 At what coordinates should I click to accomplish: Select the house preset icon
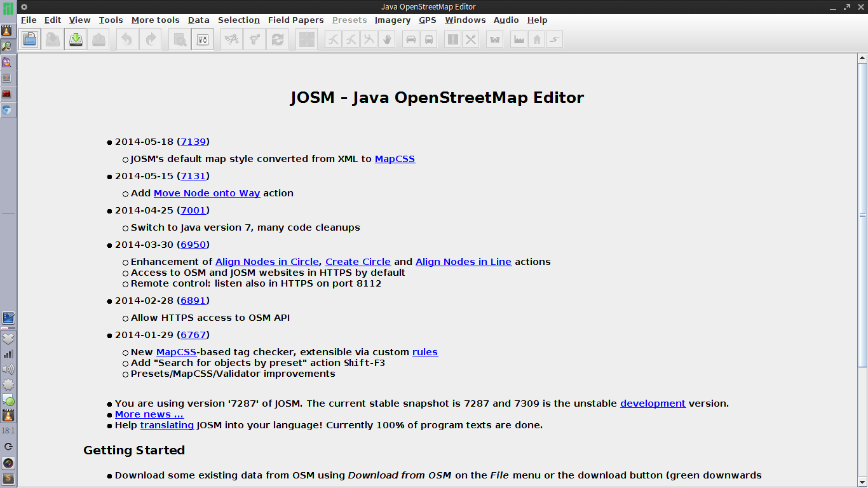coord(537,39)
